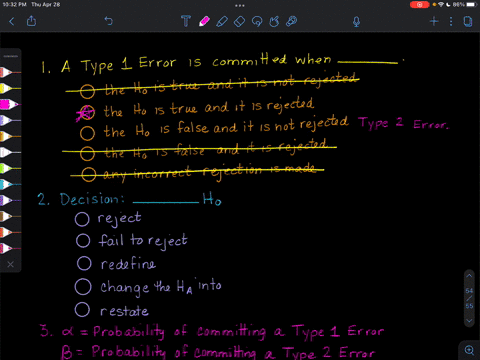This screenshot has width=480, height=360.
Task: Select the magenta Pen tool in toolbar
Action: [204, 21]
